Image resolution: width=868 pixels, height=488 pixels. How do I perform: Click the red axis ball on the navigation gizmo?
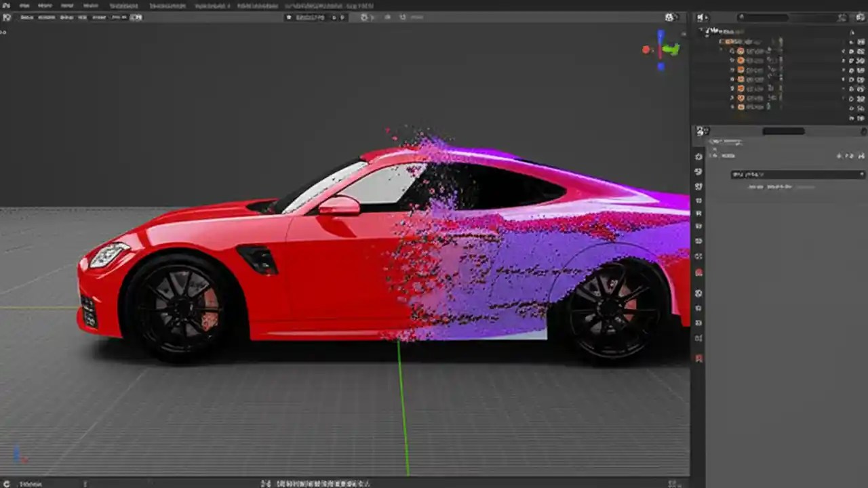(646, 49)
